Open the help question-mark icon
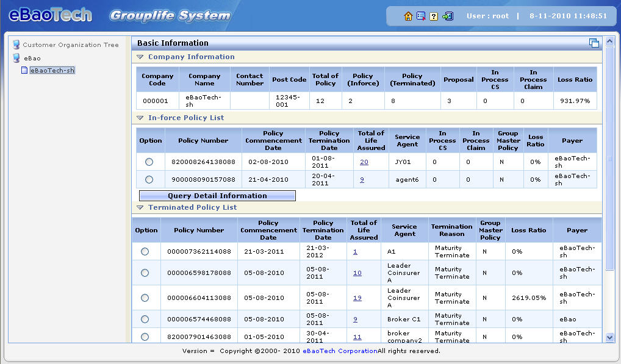 tap(434, 16)
